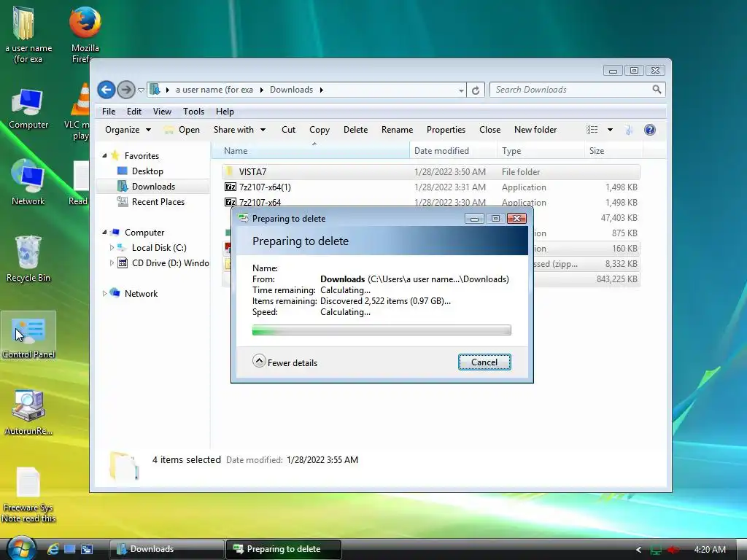Click Properties in the toolbar

click(x=446, y=130)
